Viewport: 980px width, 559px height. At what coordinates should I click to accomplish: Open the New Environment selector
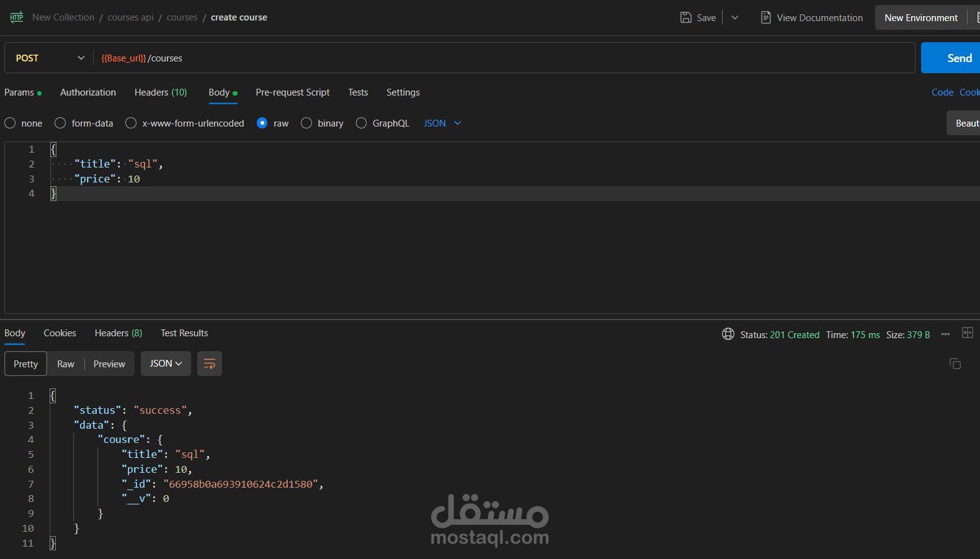coord(921,17)
